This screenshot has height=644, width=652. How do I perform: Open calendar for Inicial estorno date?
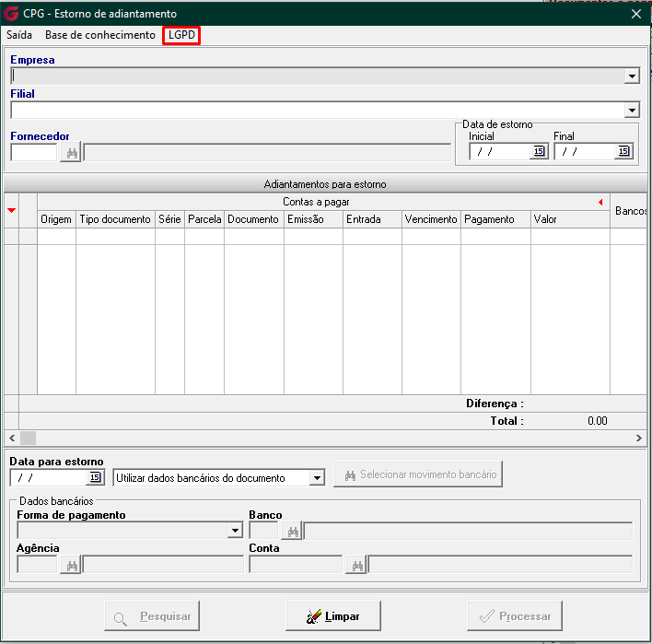pos(539,151)
